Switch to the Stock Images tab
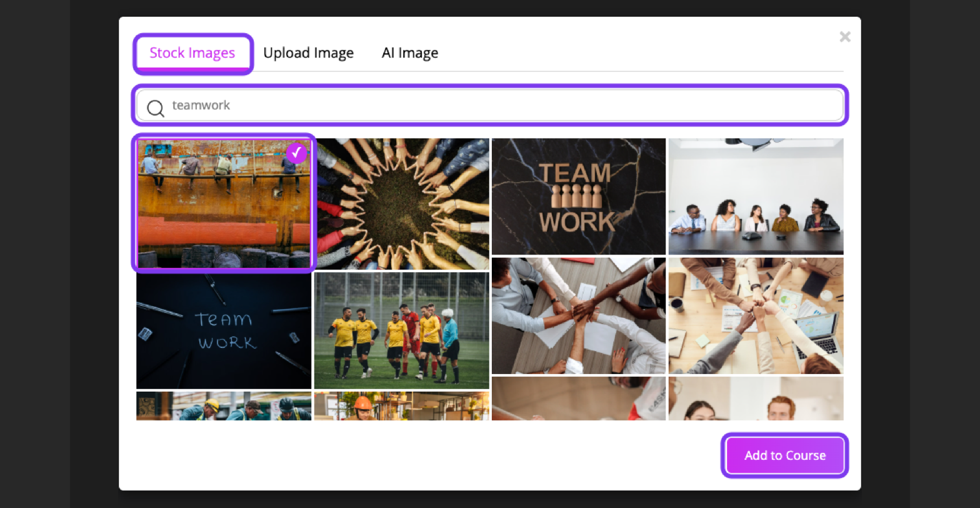Viewport: 980px width, 508px height. 192,53
